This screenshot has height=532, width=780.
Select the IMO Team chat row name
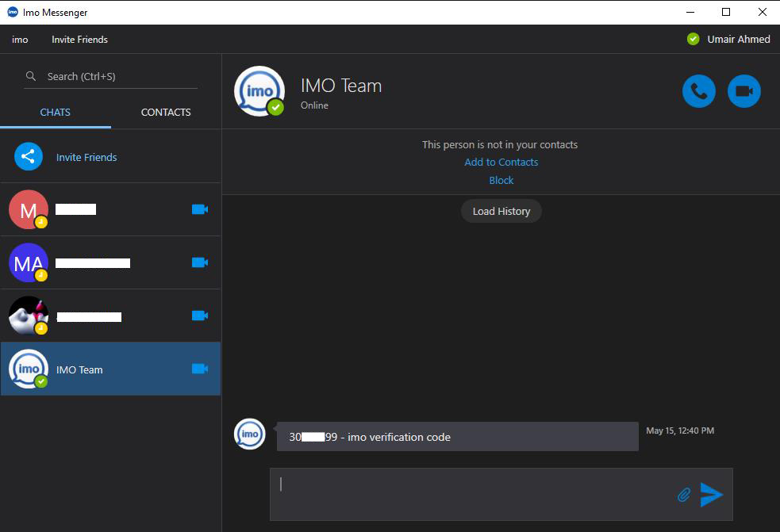79,370
